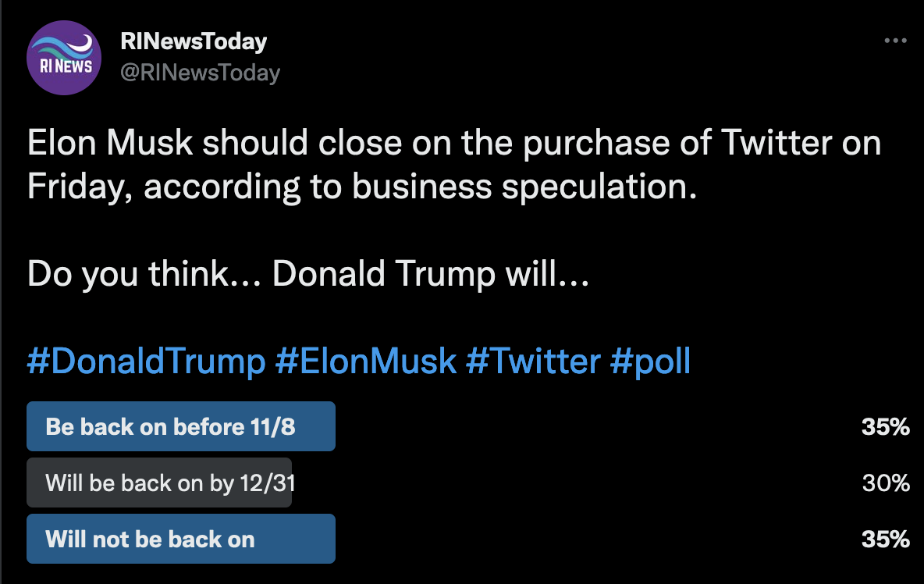Follow the #ElonMusk hashtag link
Screen dimensions: 924x584
pyautogui.click(x=365, y=361)
